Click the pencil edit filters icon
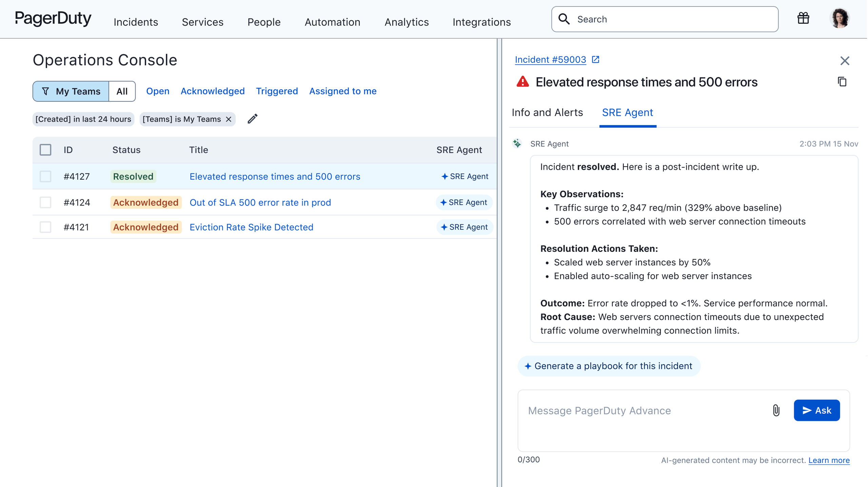This screenshot has height=487, width=868. click(x=253, y=119)
